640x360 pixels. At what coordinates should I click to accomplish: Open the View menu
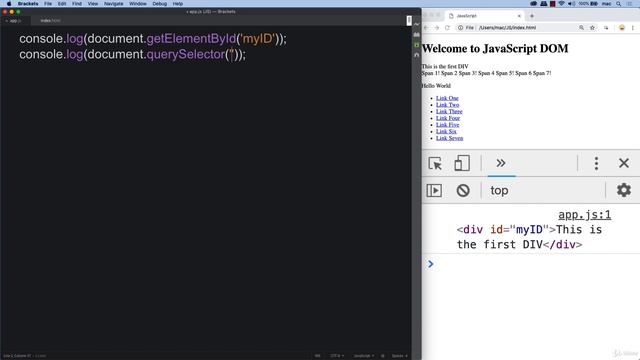[x=93, y=4]
